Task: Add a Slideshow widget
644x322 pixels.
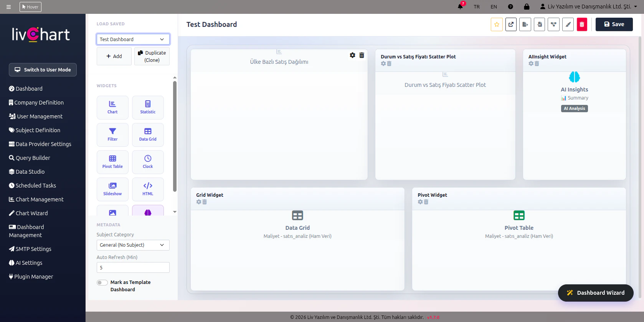Action: pyautogui.click(x=112, y=189)
